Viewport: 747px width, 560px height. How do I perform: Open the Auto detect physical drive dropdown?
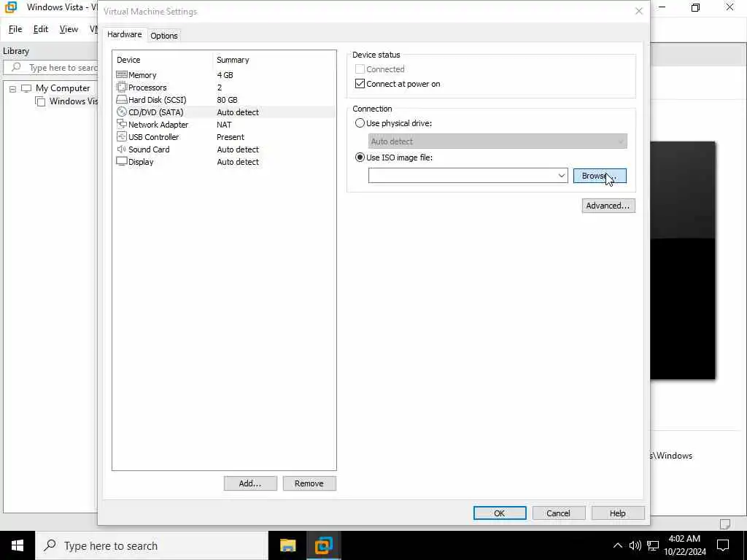click(498, 141)
